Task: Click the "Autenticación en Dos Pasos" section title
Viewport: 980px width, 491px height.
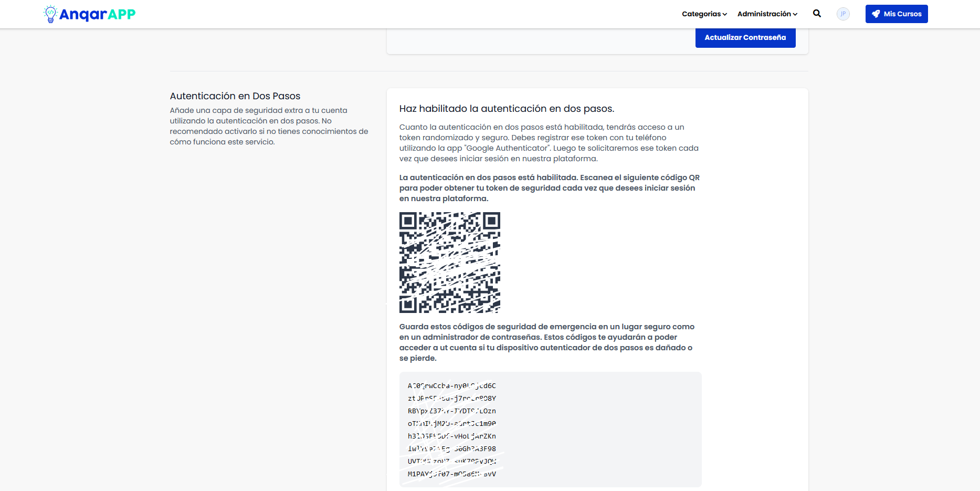Action: [235, 96]
